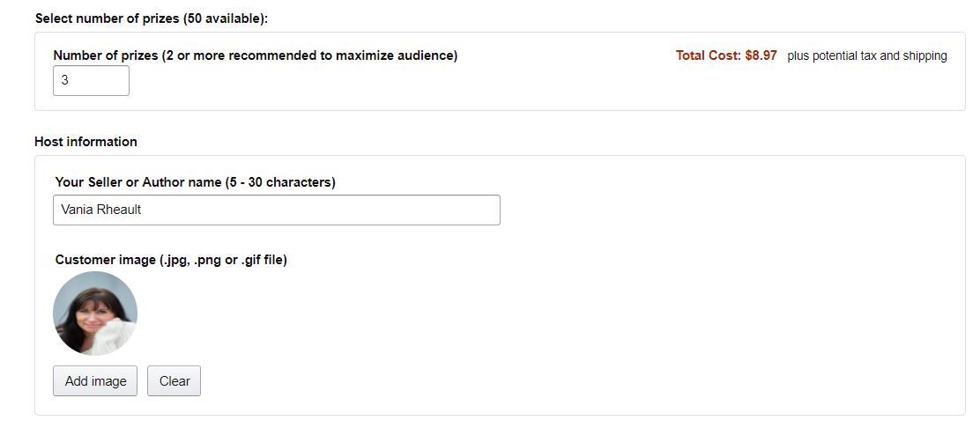Focus the Seller or Author name field

pos(276,210)
